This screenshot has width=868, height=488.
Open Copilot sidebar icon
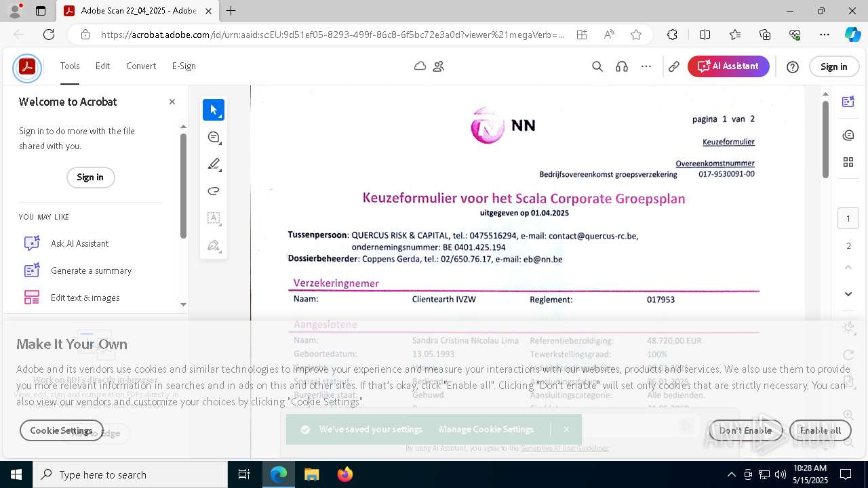point(852,35)
